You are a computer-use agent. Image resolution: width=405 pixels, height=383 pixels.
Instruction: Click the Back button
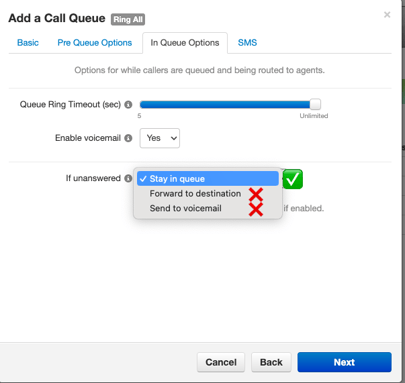tap(271, 362)
